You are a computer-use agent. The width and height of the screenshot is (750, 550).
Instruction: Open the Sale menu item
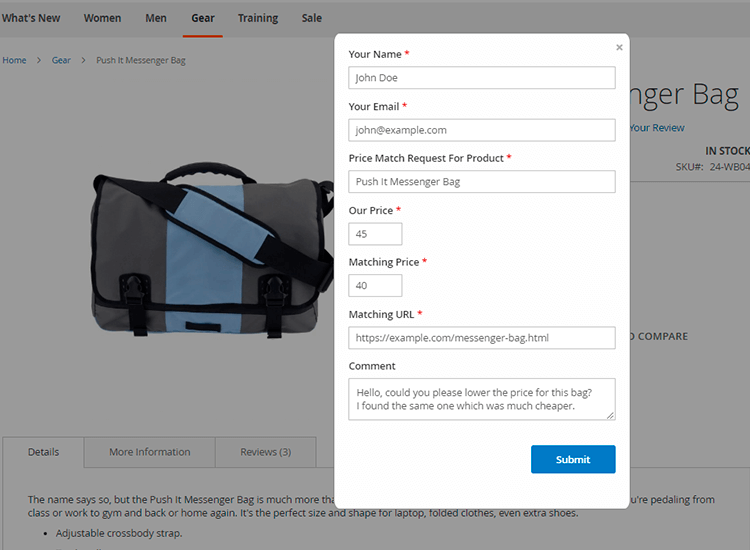click(312, 18)
